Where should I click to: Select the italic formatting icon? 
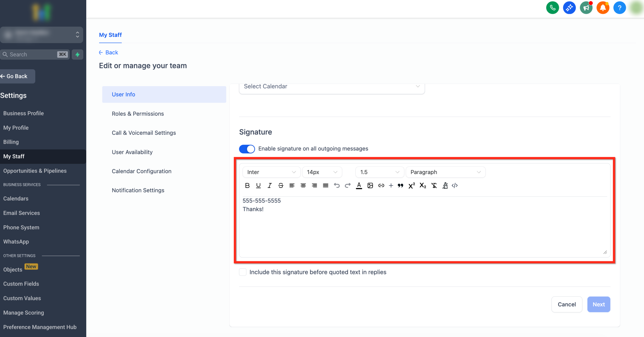pos(269,186)
